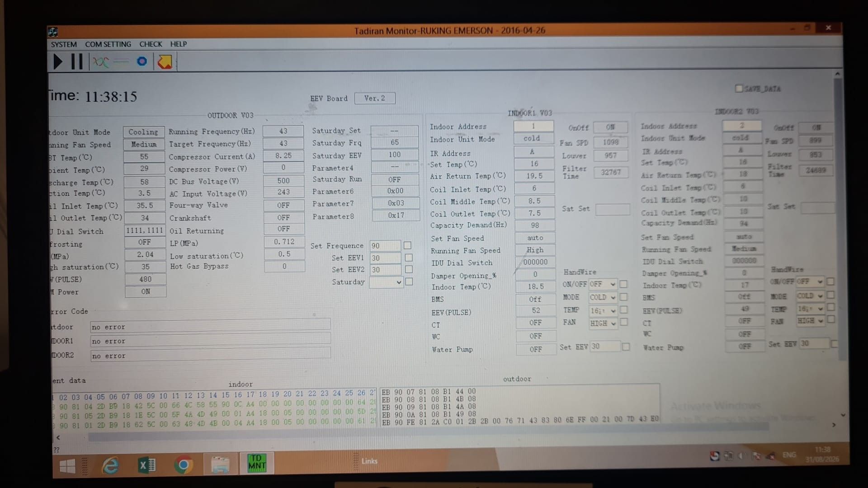Screen dimensions: 868x488
Task: Click the INDOOR1 Indoor Address value
Action: pos(533,126)
